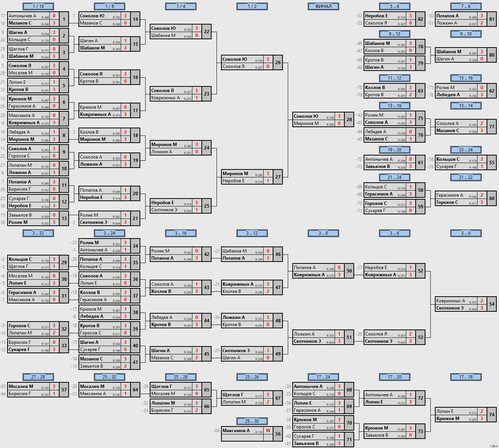
Task: Open the 1 / 4 round header
Action: [181, 6]
